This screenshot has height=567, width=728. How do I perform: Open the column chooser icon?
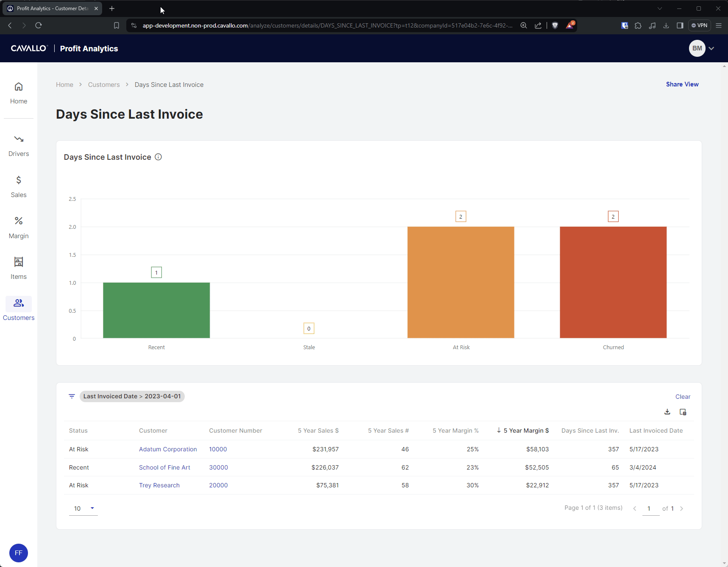pos(683,412)
